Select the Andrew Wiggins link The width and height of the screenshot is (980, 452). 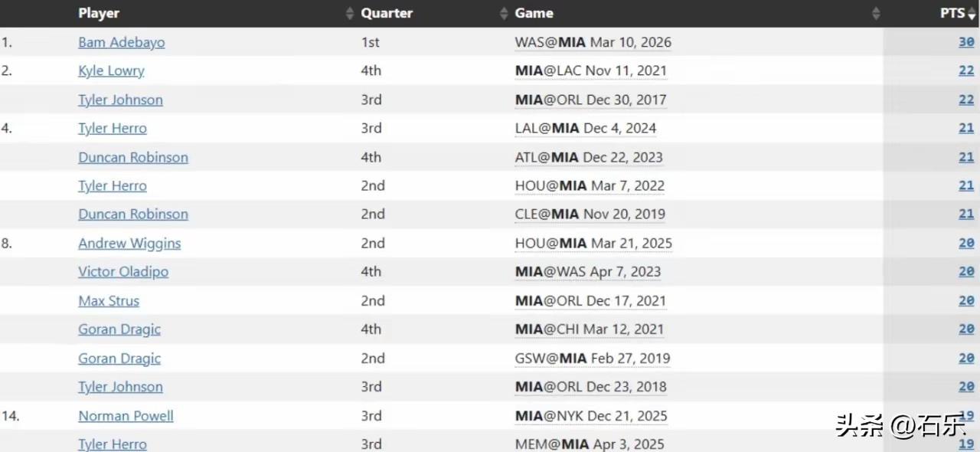129,243
